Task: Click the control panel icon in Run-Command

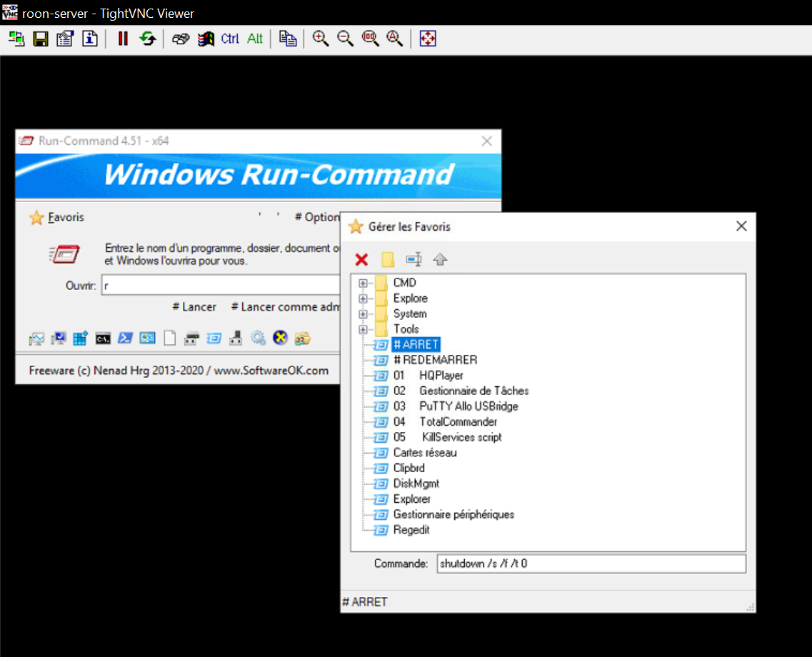Action: click(x=147, y=338)
